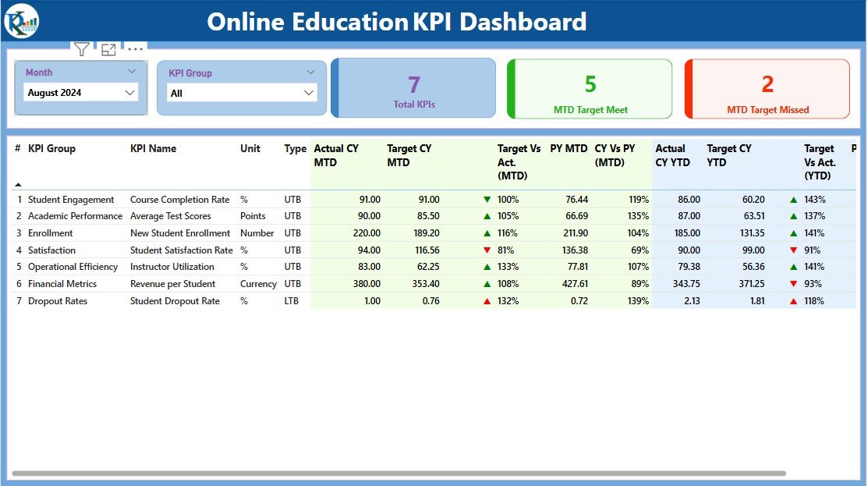868x486 pixels.
Task: Open the more options ellipsis menu
Action: click(135, 49)
